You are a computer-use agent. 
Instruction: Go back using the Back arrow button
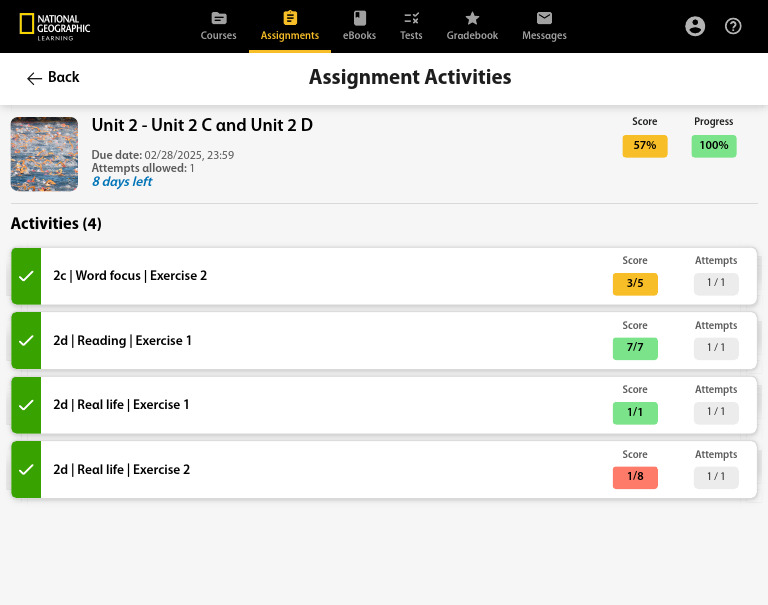(53, 78)
